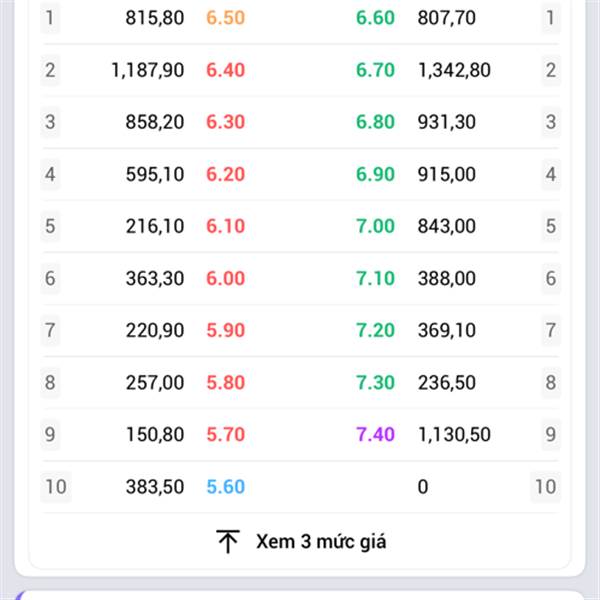Choose the blue floor price 5.60
Screen dimensions: 600x600
pos(225,487)
